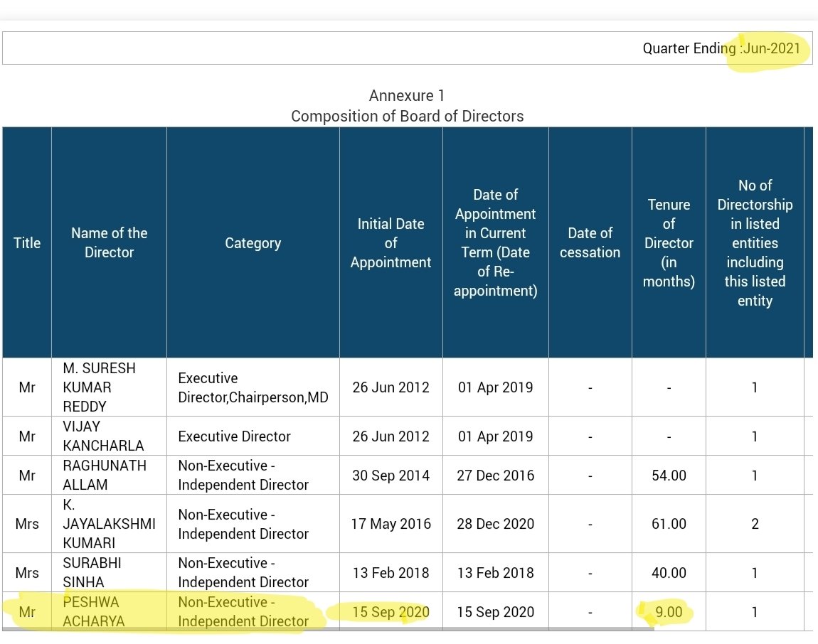Image resolution: width=818 pixels, height=644 pixels.
Task: Select RAGHUNATH ALLAM row name
Action: click(105, 475)
